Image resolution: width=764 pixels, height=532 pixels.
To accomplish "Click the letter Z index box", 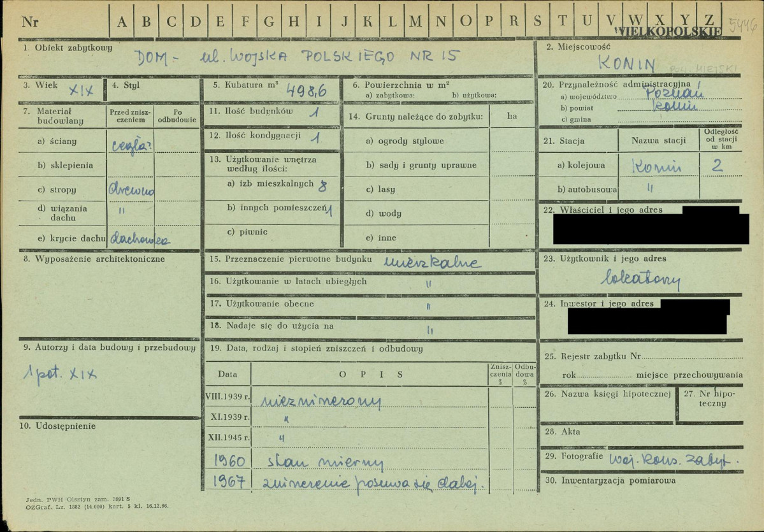I will tap(709, 20).
